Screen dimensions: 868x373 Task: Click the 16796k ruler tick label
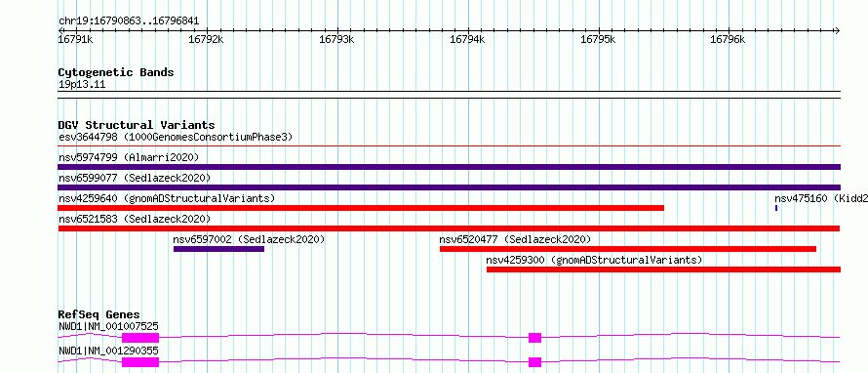click(728, 39)
